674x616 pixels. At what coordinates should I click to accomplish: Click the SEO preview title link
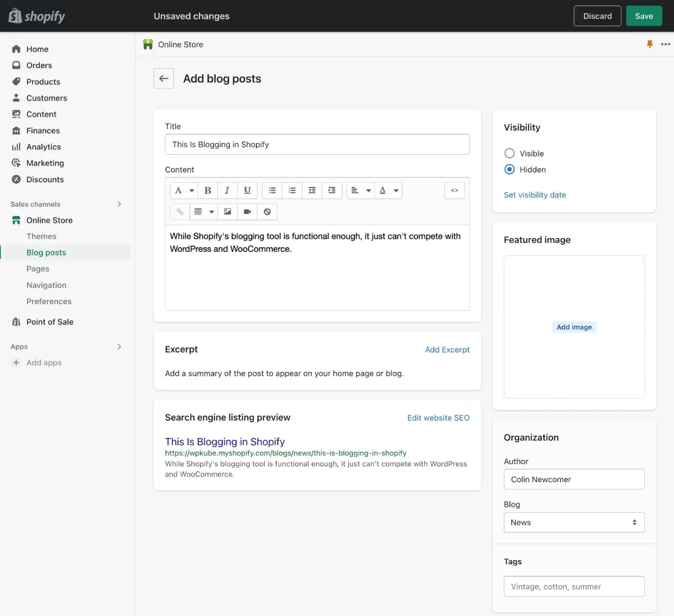225,442
